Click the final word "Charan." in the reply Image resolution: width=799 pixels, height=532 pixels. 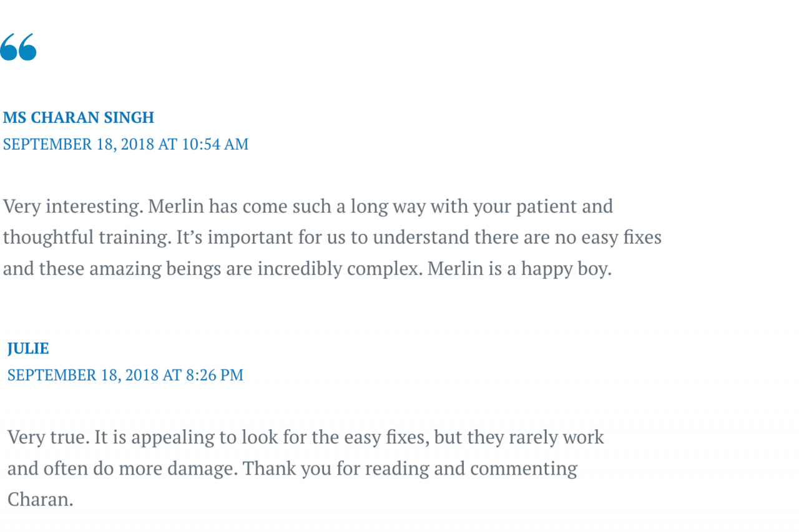[41, 499]
